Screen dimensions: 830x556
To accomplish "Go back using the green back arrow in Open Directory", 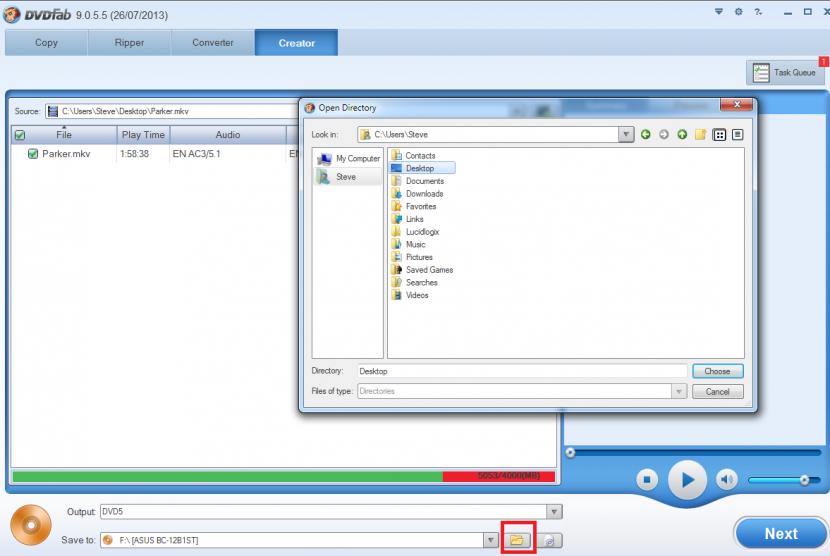I will pyautogui.click(x=645, y=134).
